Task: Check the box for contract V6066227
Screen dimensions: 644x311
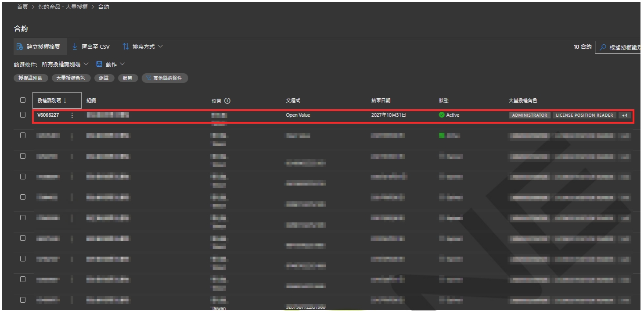Action: coord(23,115)
